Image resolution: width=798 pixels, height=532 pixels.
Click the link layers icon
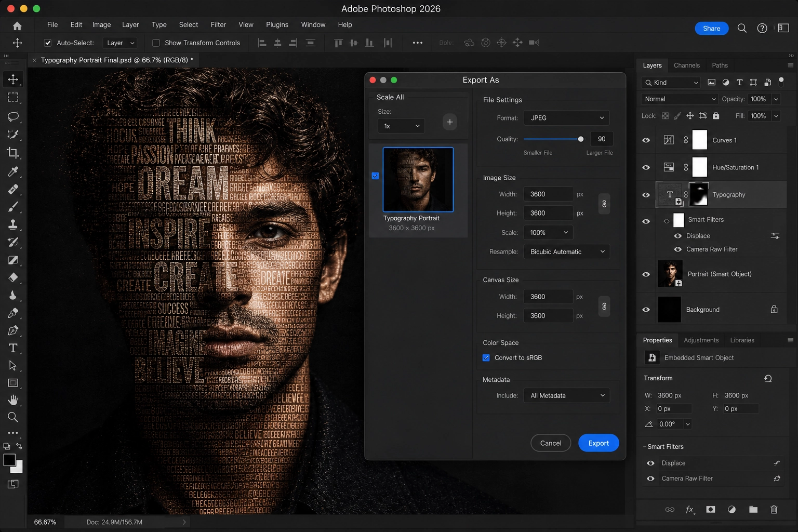click(x=670, y=510)
